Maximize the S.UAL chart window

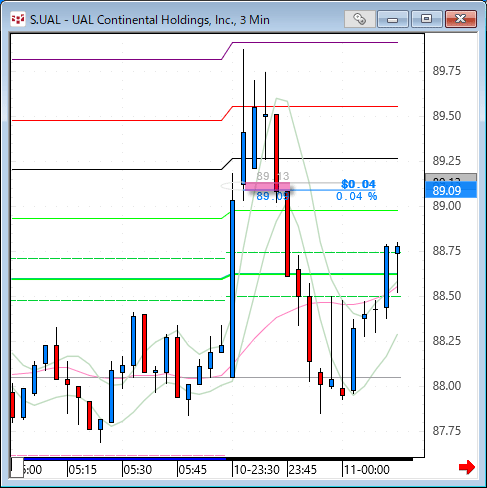(x=426, y=19)
